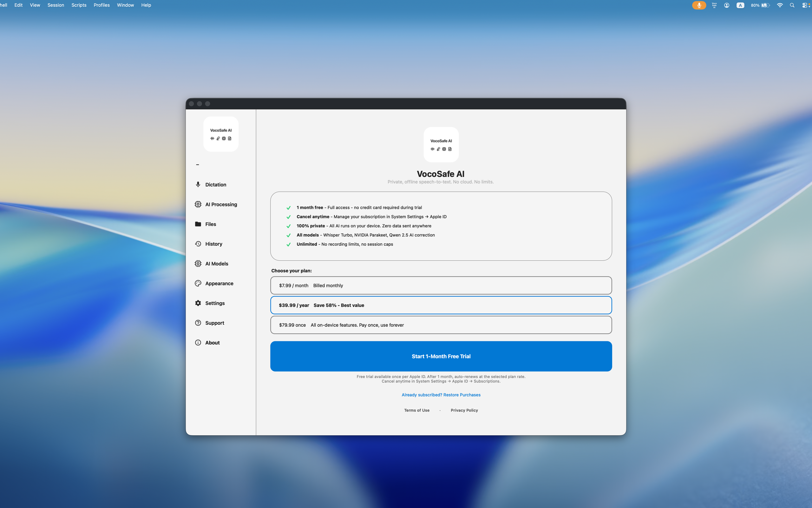This screenshot has width=812, height=508.
Task: Open the Scripts menu
Action: coord(79,5)
